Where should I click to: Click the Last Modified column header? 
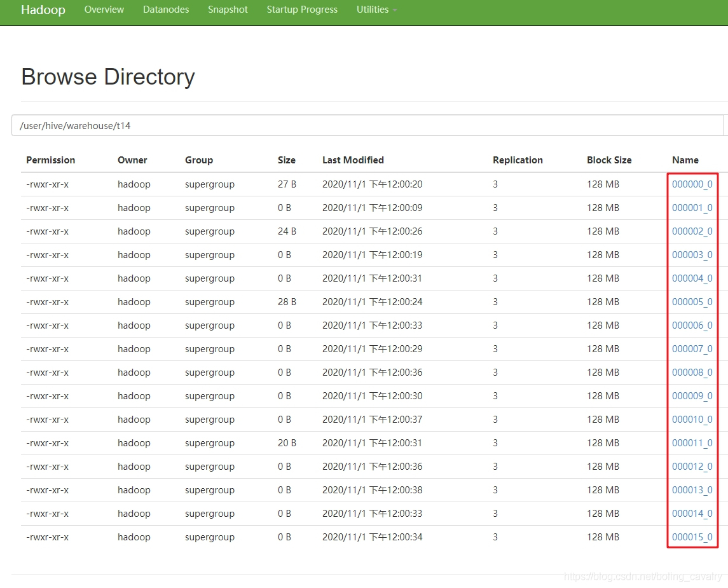(x=353, y=160)
